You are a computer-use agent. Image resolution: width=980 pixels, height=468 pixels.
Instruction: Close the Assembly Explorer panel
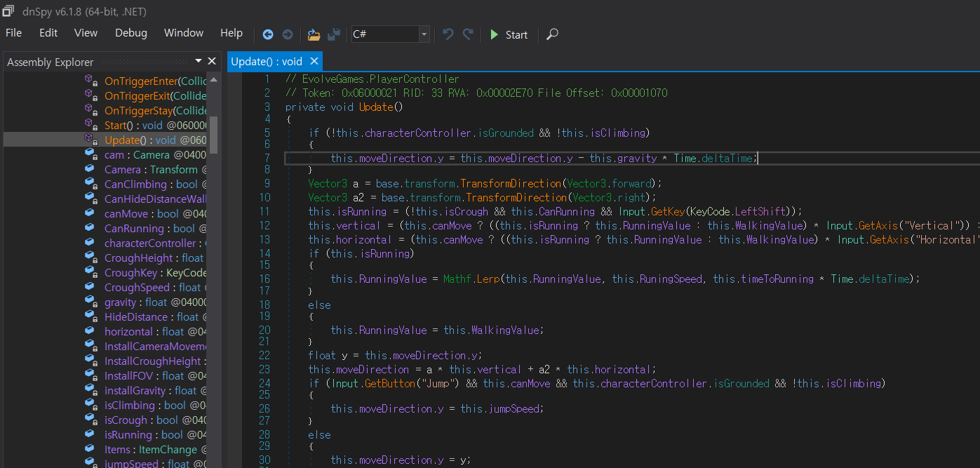tap(212, 62)
